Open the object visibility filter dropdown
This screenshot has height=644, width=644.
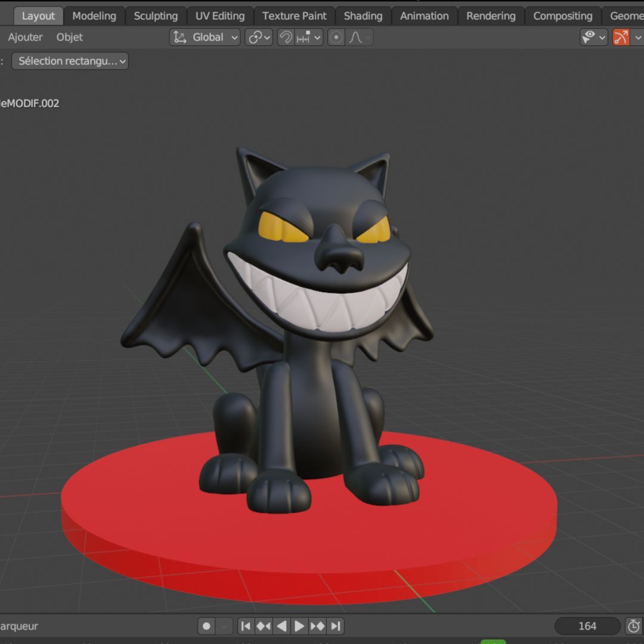pyautogui.click(x=593, y=38)
